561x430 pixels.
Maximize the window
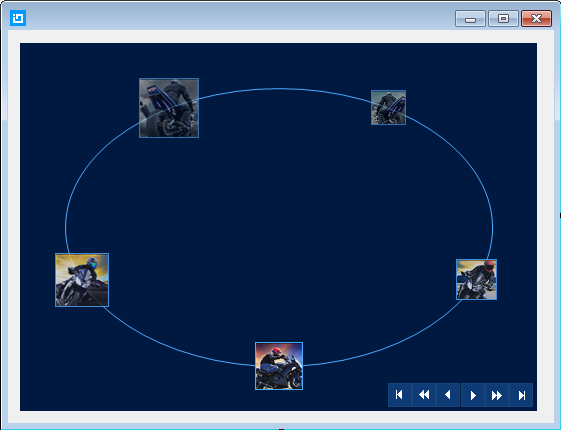[503, 19]
